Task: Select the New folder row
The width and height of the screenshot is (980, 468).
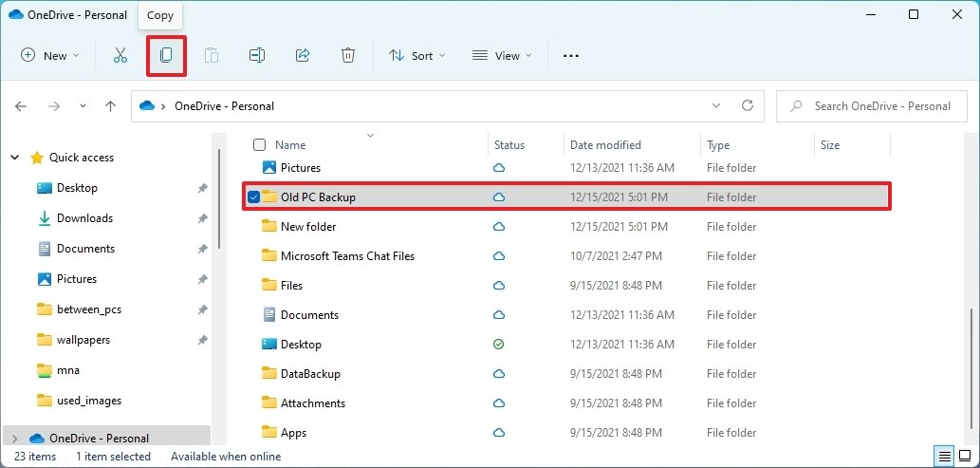Action: pyautogui.click(x=566, y=227)
